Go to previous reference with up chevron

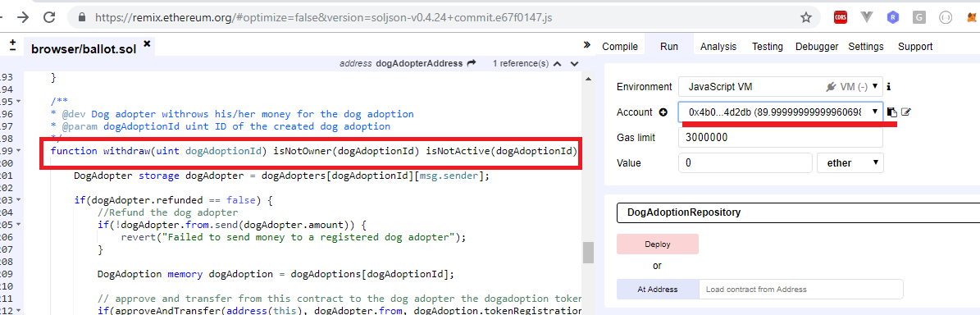pos(558,64)
